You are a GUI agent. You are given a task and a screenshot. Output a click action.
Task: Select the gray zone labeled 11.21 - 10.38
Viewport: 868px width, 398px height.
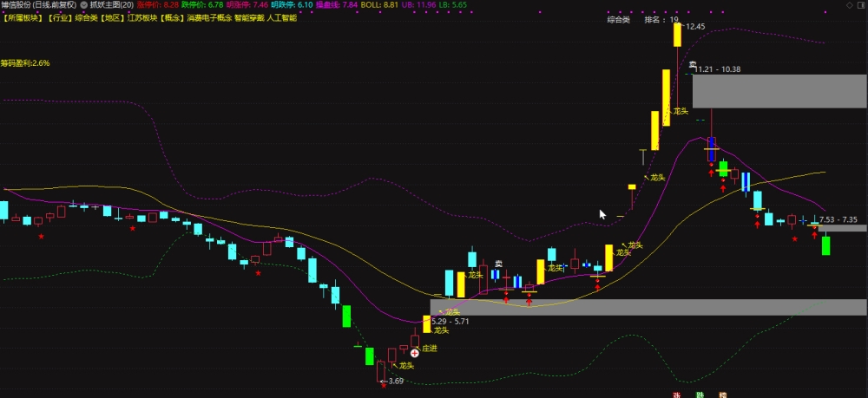(779, 91)
